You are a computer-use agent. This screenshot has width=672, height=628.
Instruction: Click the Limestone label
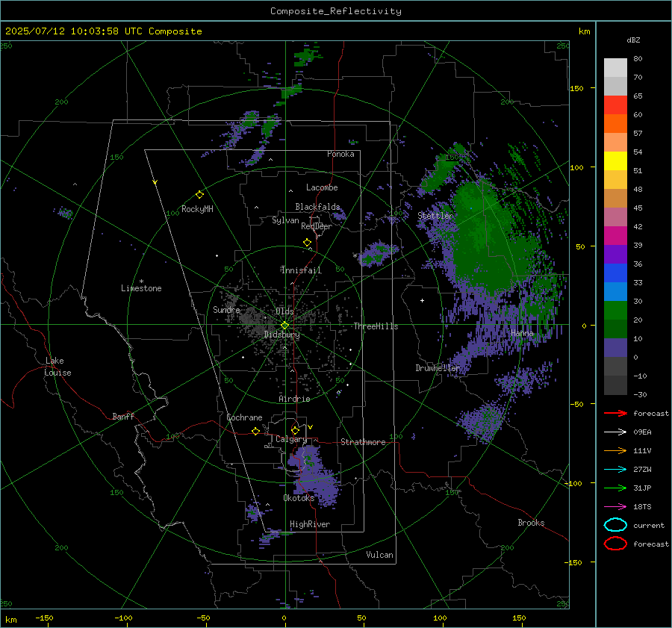pyautogui.click(x=141, y=288)
